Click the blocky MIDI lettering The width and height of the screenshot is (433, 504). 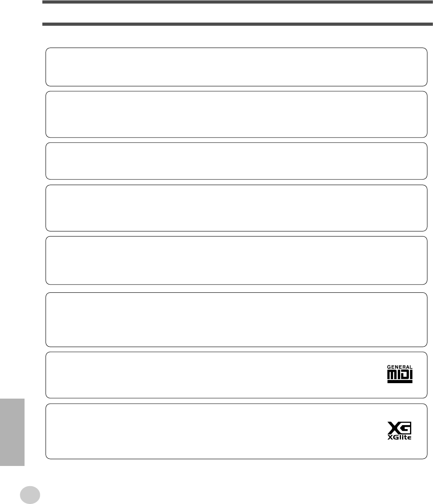click(400, 374)
